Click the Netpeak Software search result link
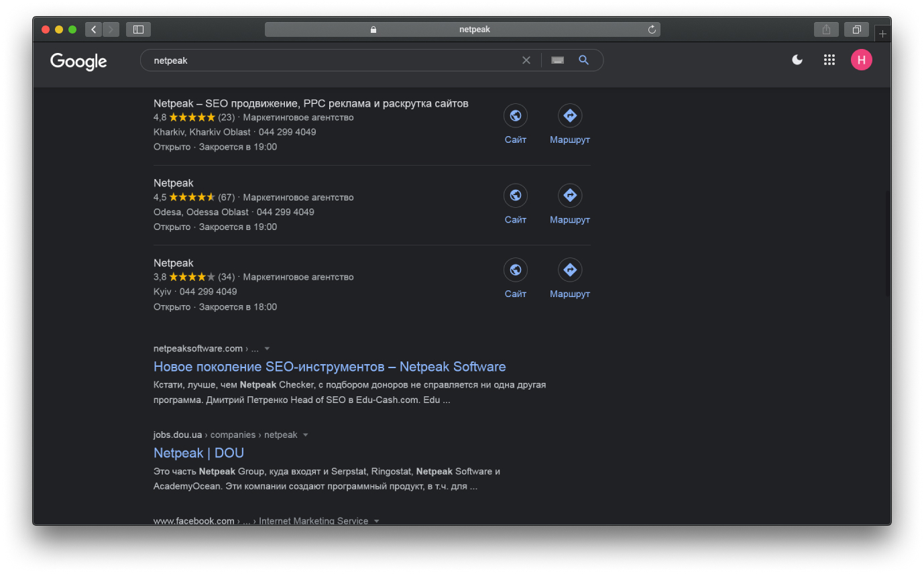This screenshot has height=574, width=924. [329, 367]
